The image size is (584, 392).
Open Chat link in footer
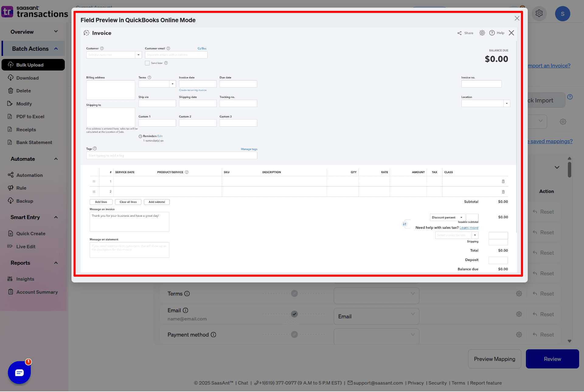pos(243,383)
